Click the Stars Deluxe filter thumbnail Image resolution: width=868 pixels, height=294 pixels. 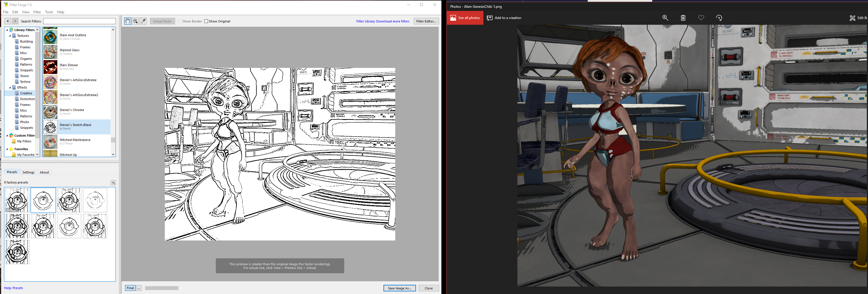tap(50, 67)
